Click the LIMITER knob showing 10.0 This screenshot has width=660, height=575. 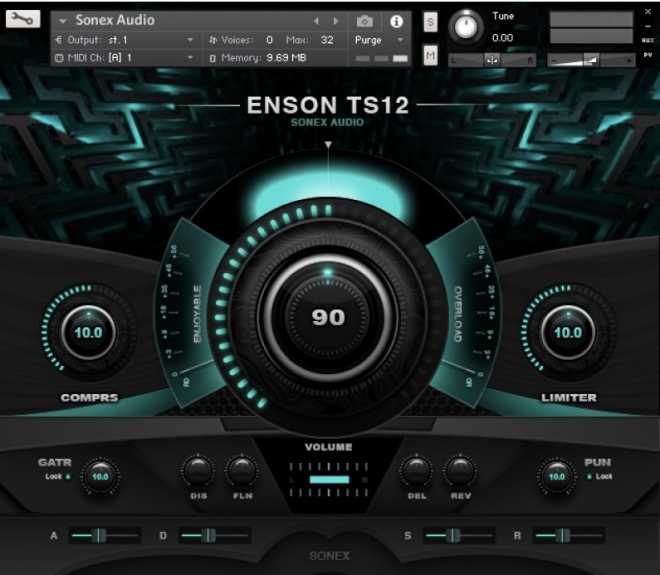point(568,332)
